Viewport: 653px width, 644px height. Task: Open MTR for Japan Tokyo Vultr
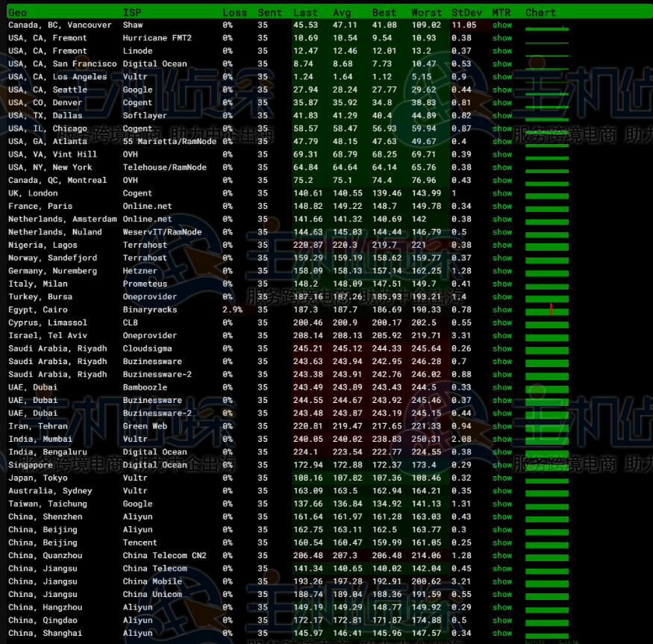click(502, 478)
